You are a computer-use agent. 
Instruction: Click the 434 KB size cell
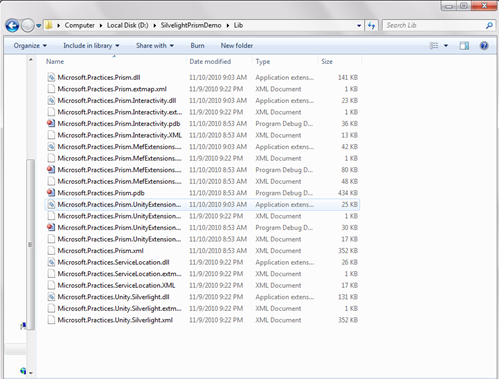pyautogui.click(x=348, y=193)
